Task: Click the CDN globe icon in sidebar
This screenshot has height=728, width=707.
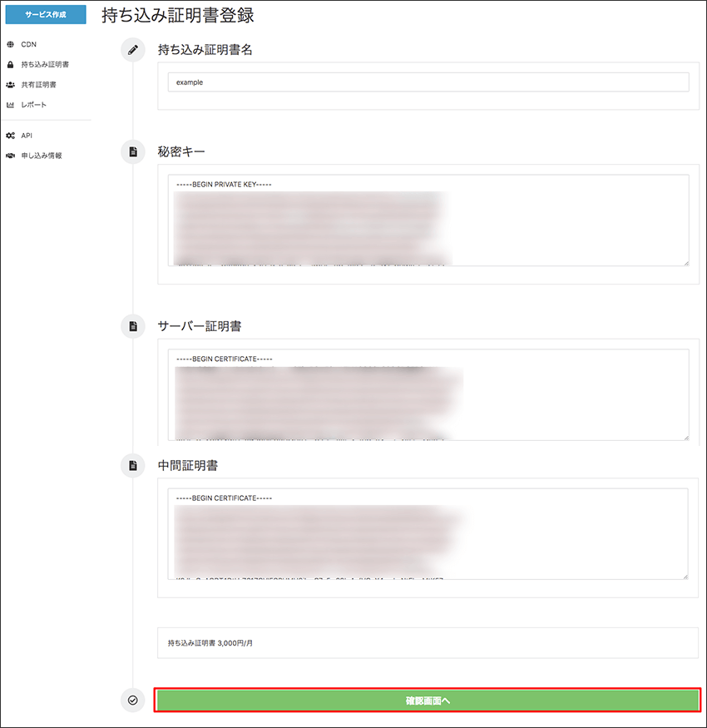Action: pyautogui.click(x=9, y=44)
